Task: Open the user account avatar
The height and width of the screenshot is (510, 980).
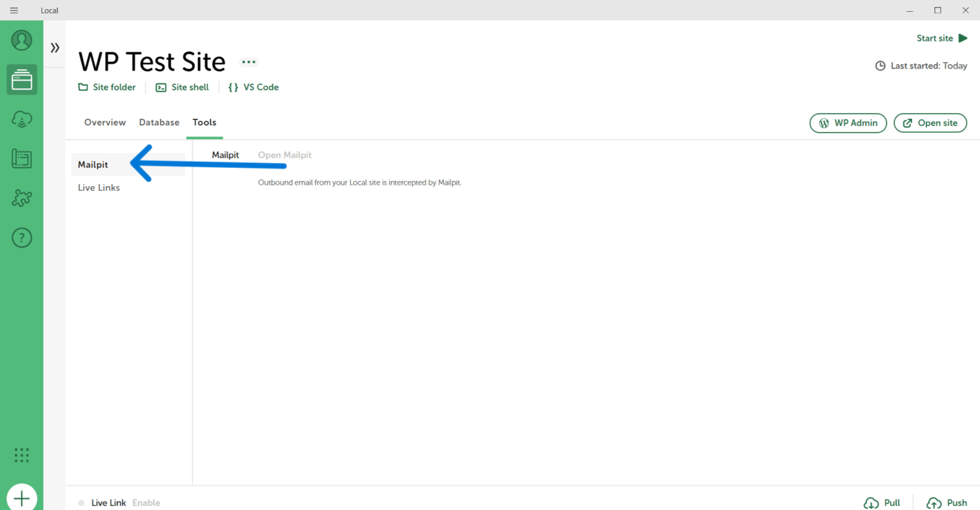Action: (22, 41)
